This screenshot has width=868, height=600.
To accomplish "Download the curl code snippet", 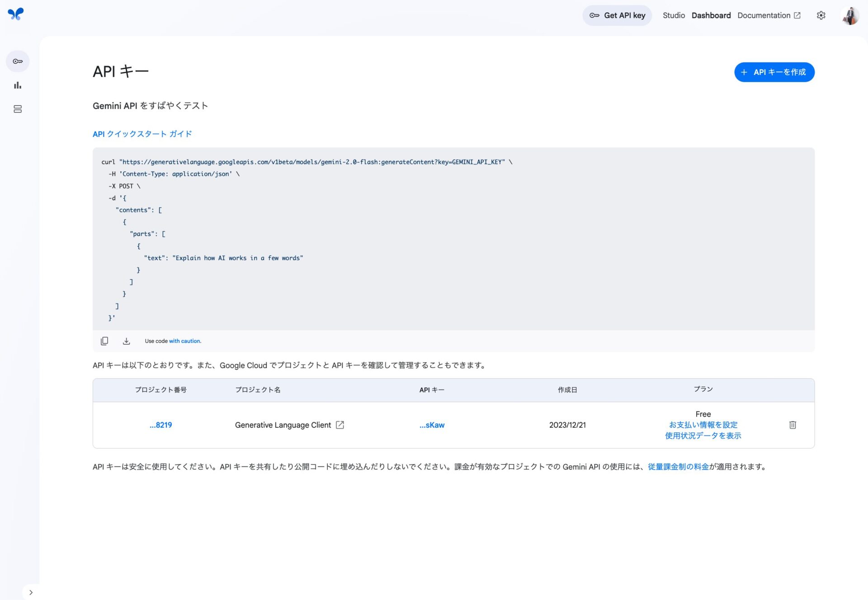I will 127,341.
